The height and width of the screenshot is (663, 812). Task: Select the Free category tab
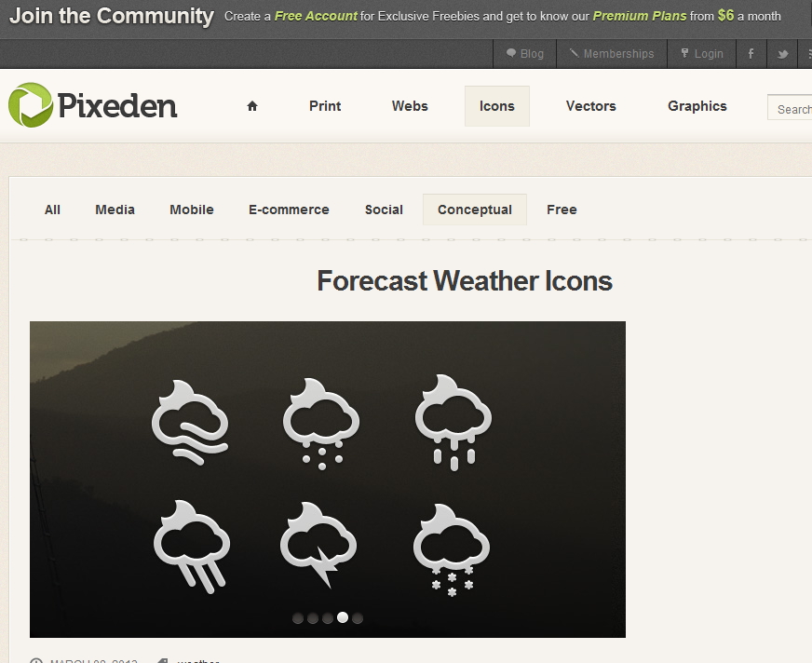[x=562, y=210]
